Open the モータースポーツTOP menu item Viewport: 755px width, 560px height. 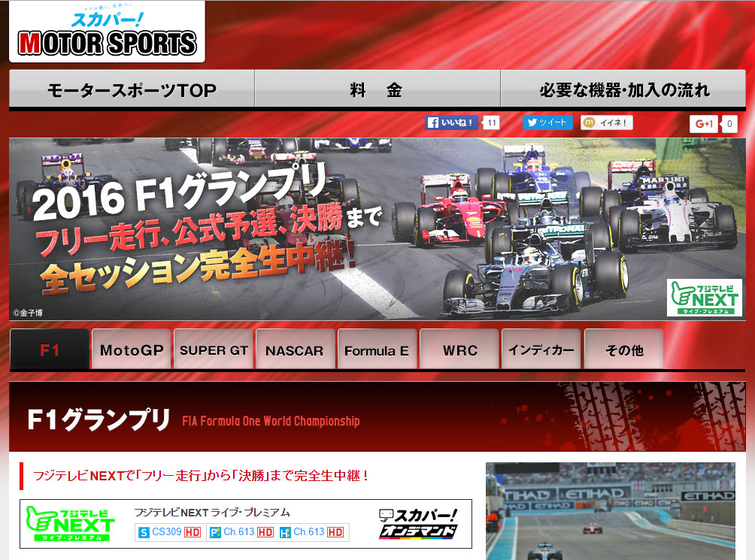(x=132, y=89)
